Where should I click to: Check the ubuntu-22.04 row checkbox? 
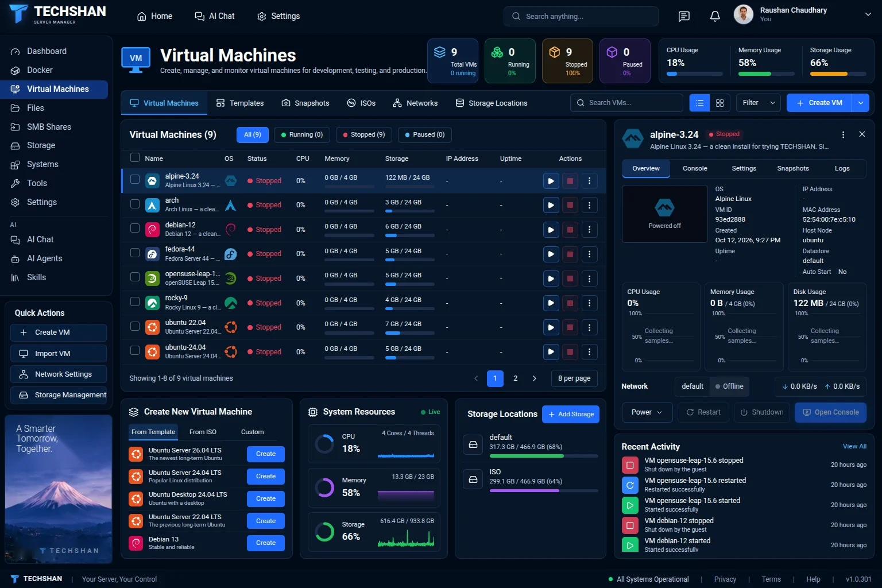point(135,326)
